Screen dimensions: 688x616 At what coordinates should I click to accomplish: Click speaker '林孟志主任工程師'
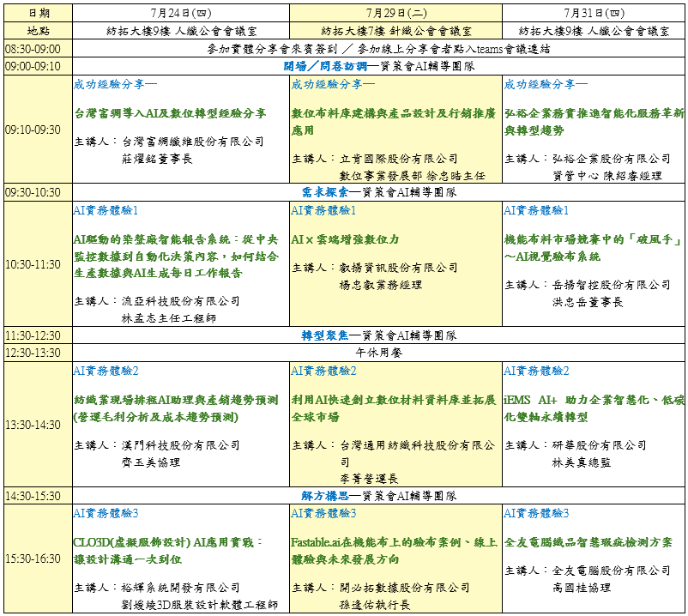point(169,318)
